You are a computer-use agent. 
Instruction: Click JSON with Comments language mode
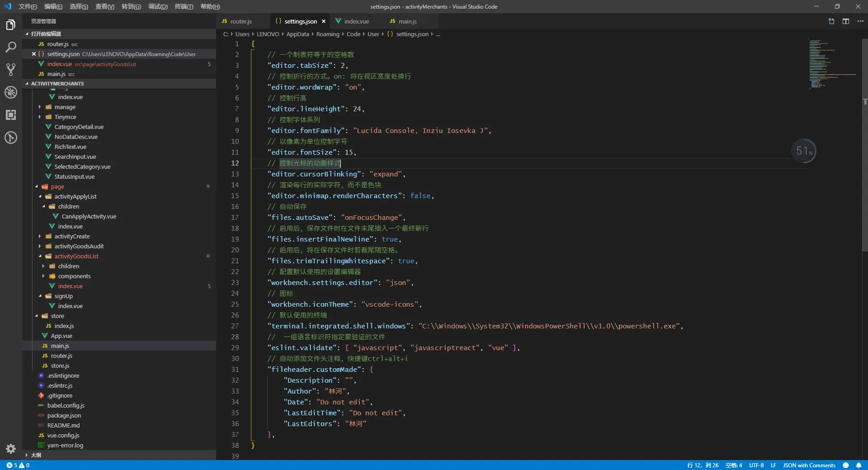pyautogui.click(x=809, y=465)
